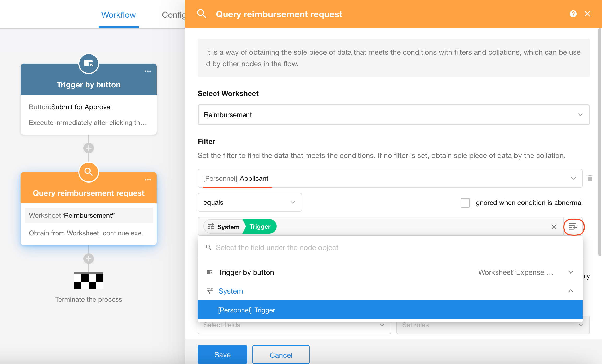Click the node field selector icon

[x=573, y=227]
